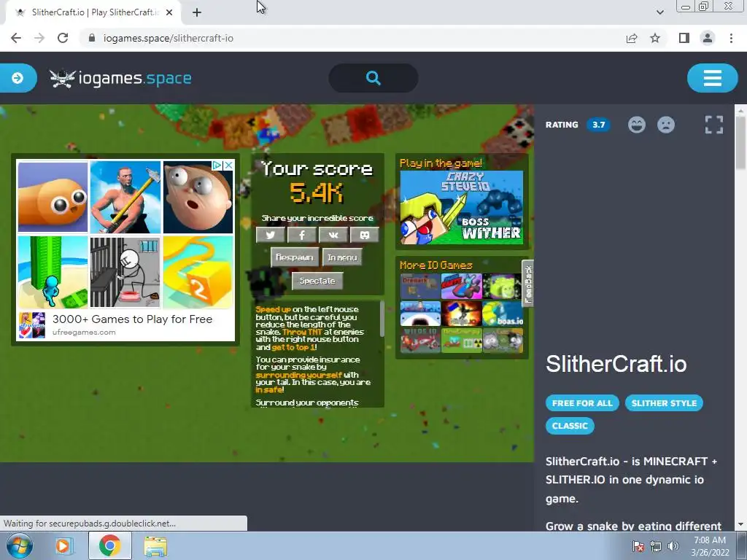Enter fullscreen mode for the game
This screenshot has width=747, height=560.
(714, 125)
